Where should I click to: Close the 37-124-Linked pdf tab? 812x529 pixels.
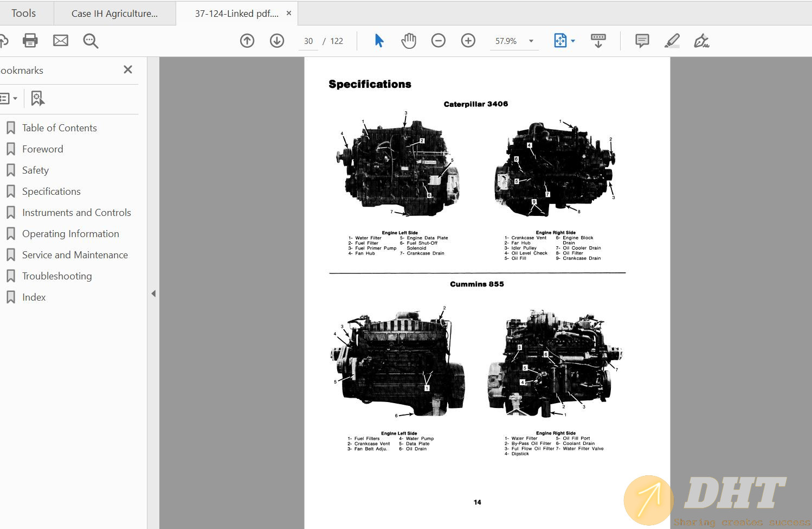(289, 13)
